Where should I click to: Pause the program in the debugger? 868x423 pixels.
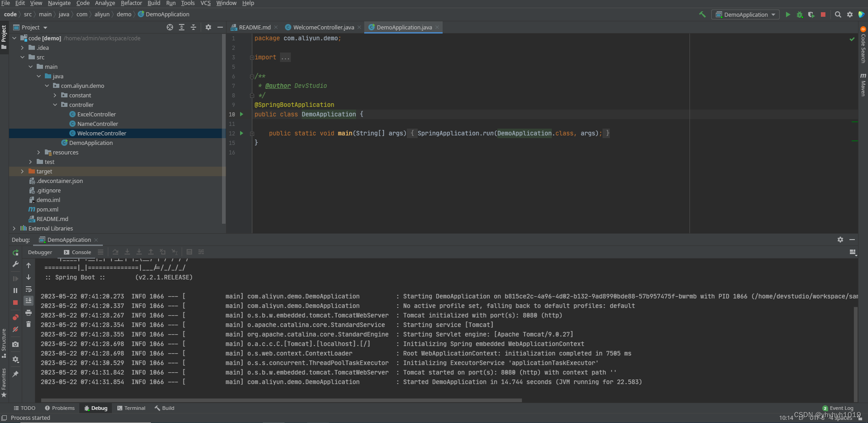16,290
